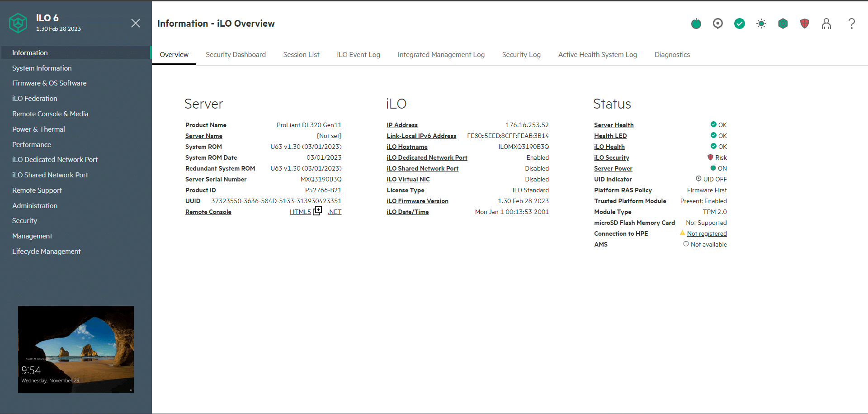This screenshot has width=868, height=414.
Task: Click the iLO Virtual NIC link
Action: point(408,179)
